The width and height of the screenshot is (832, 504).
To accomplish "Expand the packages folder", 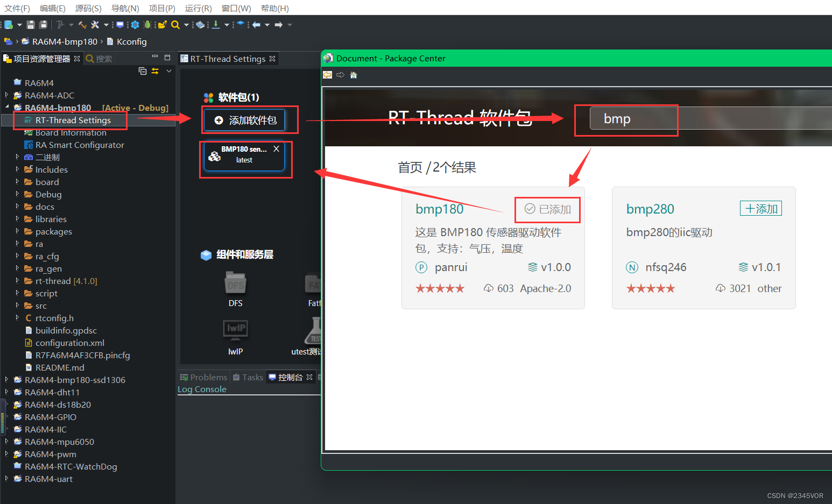I will [x=17, y=231].
